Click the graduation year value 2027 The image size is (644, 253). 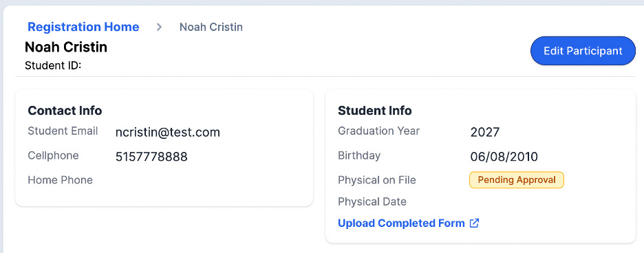tap(484, 132)
